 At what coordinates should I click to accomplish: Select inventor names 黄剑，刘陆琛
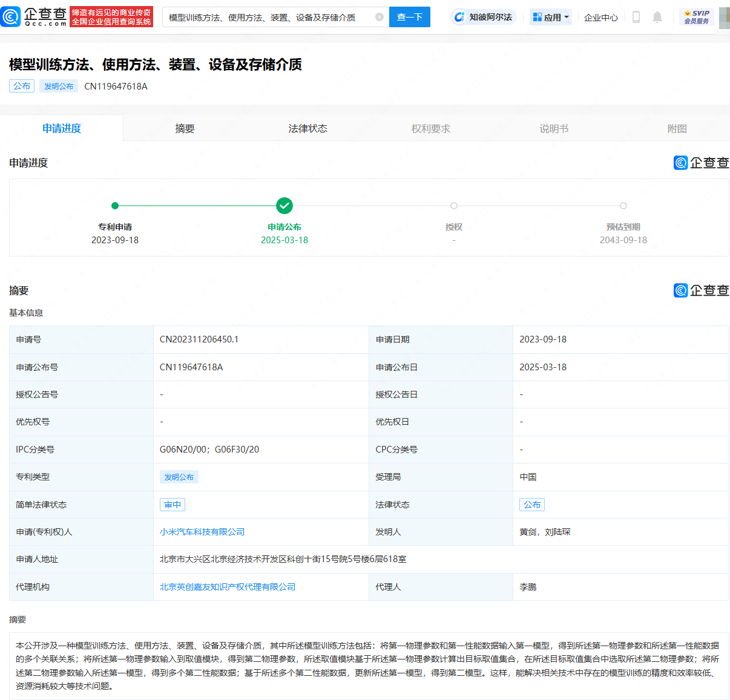(545, 532)
